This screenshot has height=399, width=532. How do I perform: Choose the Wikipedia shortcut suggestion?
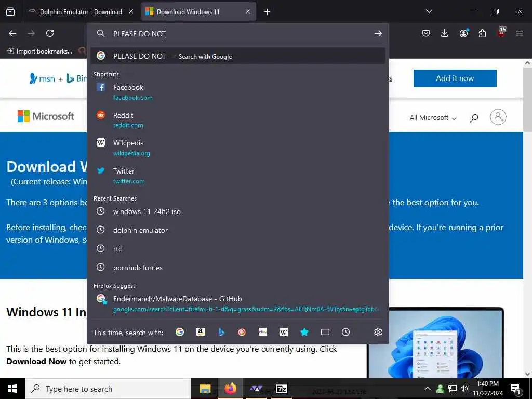[238, 148]
